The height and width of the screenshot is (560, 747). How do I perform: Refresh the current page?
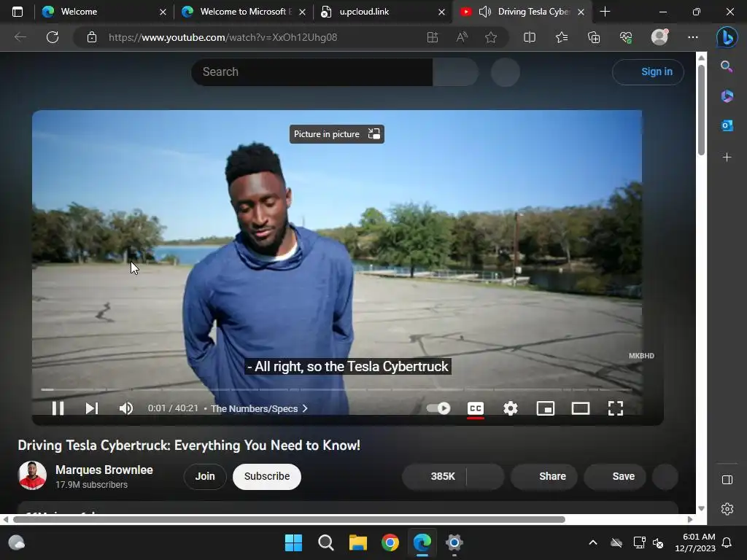[x=53, y=37]
